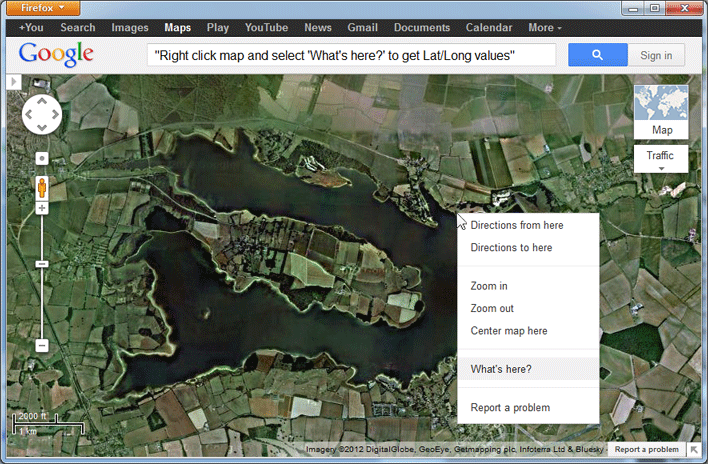Pan the map up with the arrow
This screenshot has height=464, width=708.
tap(42, 101)
